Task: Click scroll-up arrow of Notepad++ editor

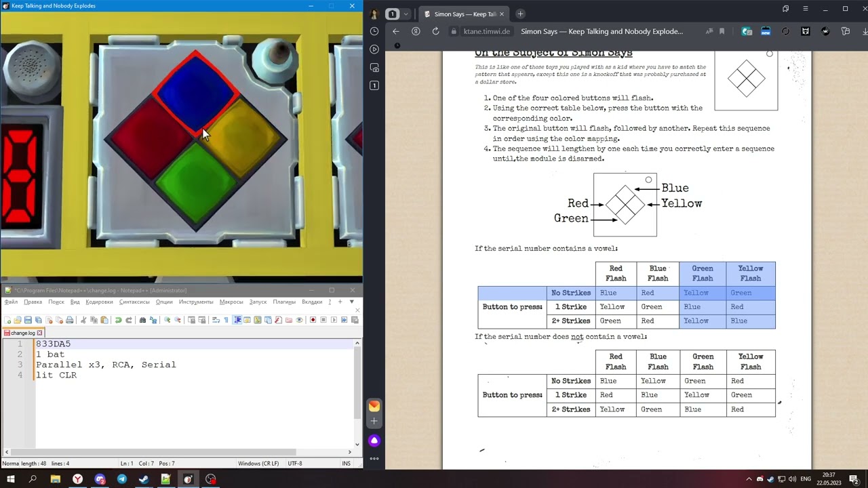Action: click(357, 344)
